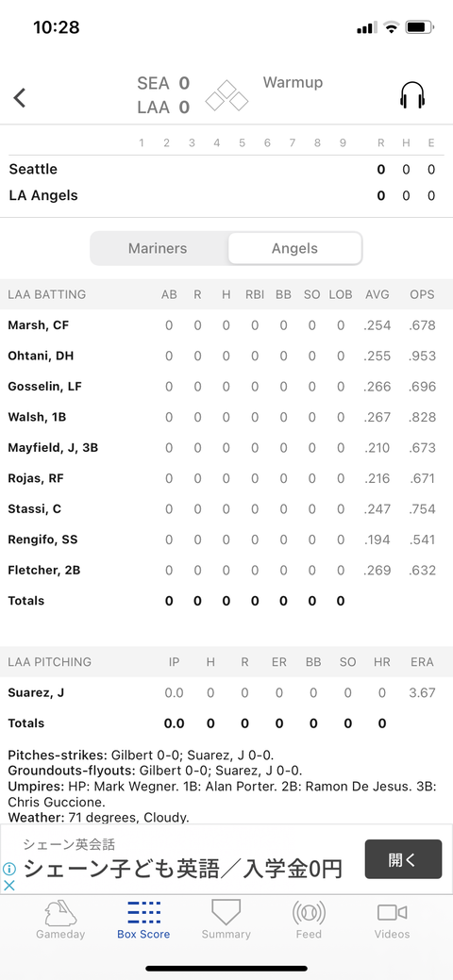Open the Summary home plate icon
The height and width of the screenshot is (980, 453).
(x=226, y=912)
